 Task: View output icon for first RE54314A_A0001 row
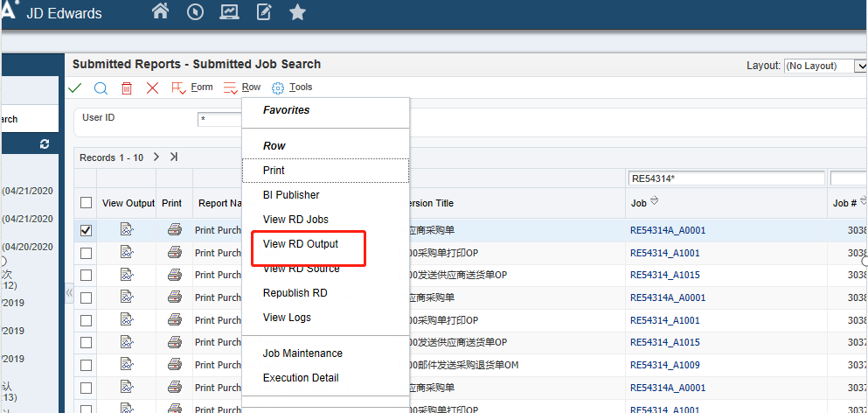[127, 229]
